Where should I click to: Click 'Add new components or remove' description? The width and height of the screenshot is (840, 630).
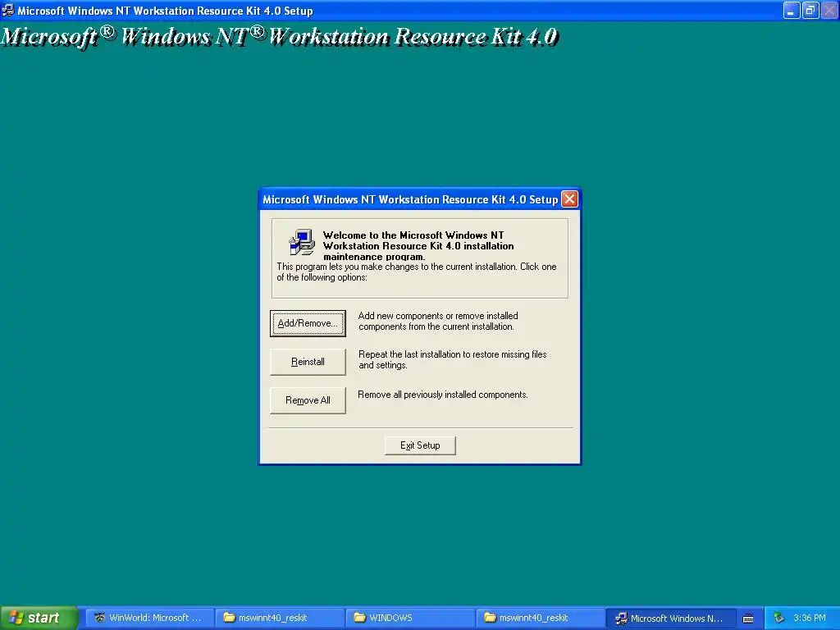[x=438, y=321]
